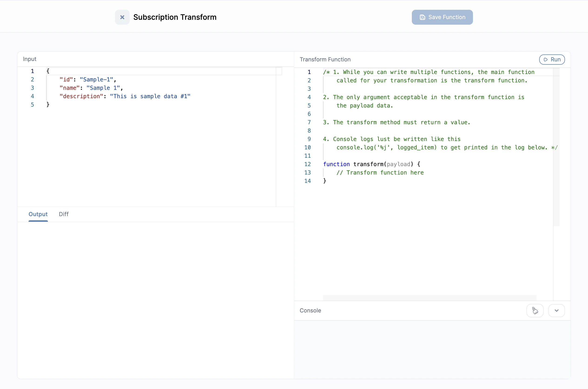Switch to the Diff tab
This screenshot has height=389, width=588.
[x=63, y=214]
